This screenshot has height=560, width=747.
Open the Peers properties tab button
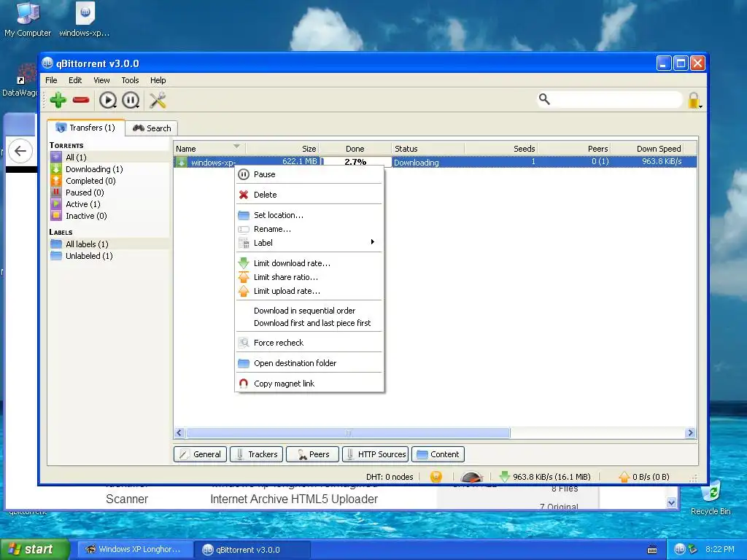coord(312,454)
